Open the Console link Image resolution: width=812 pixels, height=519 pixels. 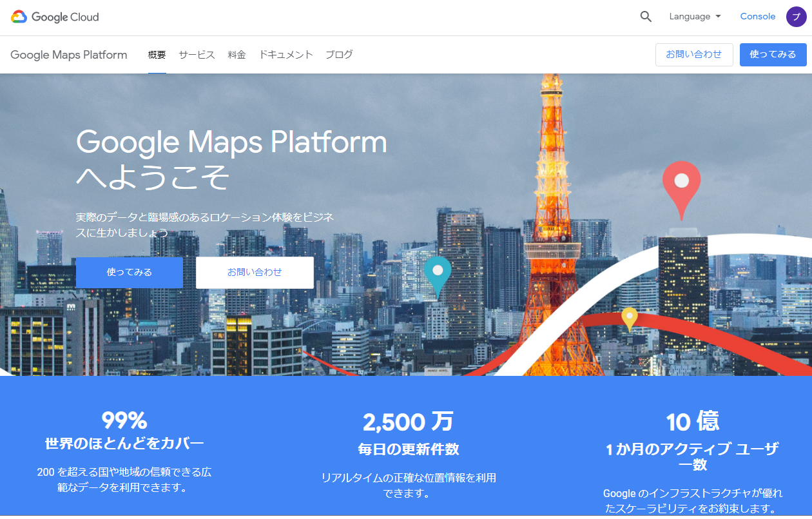[x=757, y=17]
